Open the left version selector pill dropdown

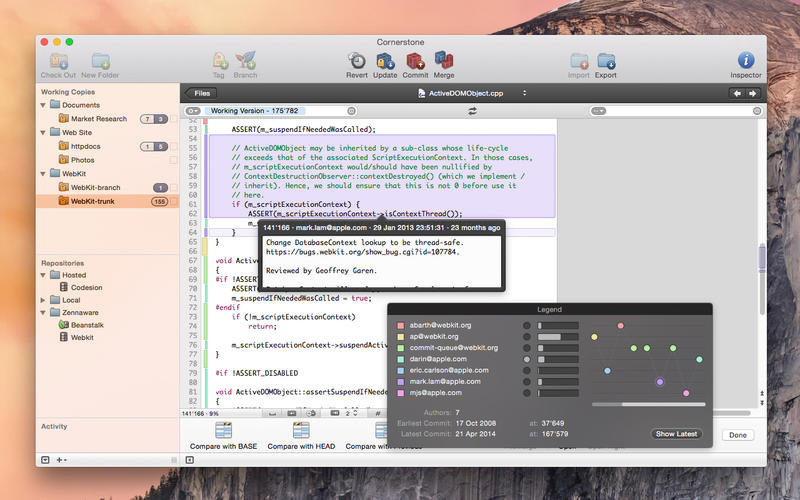coord(193,111)
